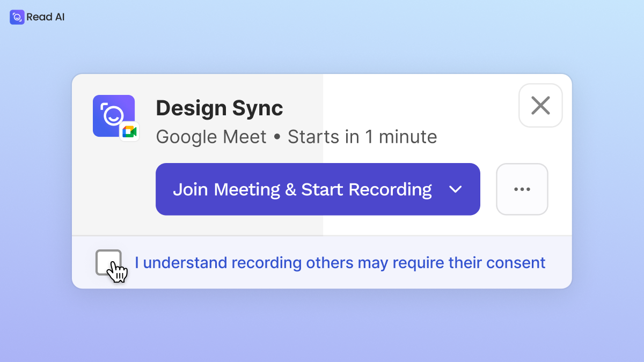Click the lavender footer strip of the card
Image resolution: width=644 pixels, height=362 pixels.
[x=322, y=262]
